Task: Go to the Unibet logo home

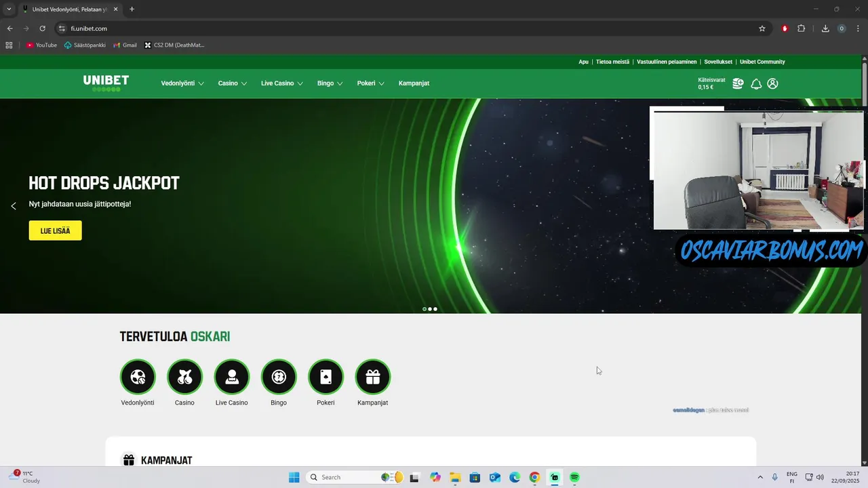Action: [106, 83]
